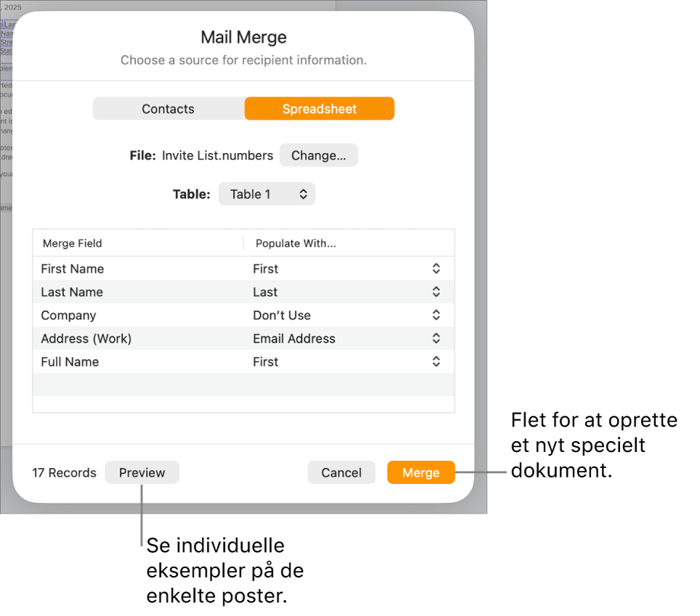Image resolution: width=700 pixels, height=616 pixels.
Task: Click the Change... file button
Action: [319, 155]
